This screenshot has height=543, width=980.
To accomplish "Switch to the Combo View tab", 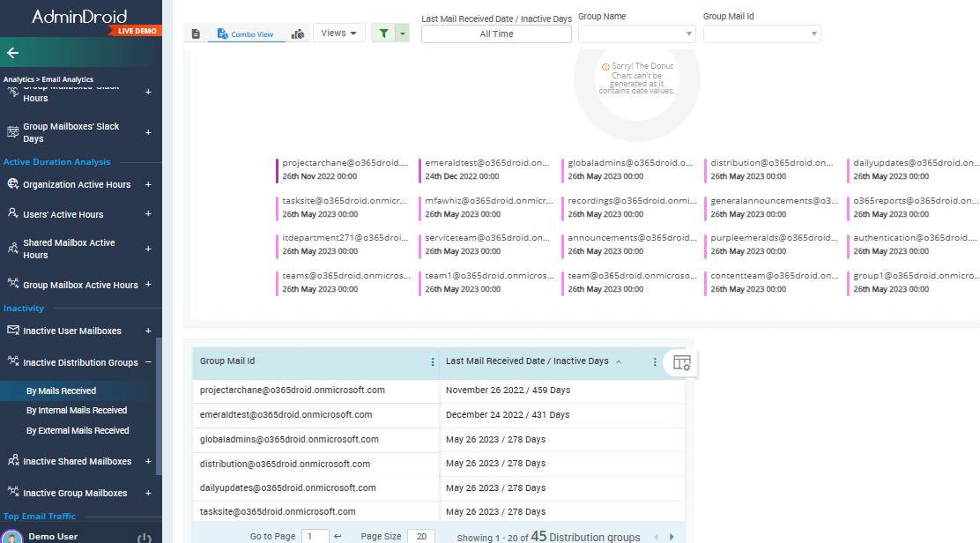I will tap(245, 33).
